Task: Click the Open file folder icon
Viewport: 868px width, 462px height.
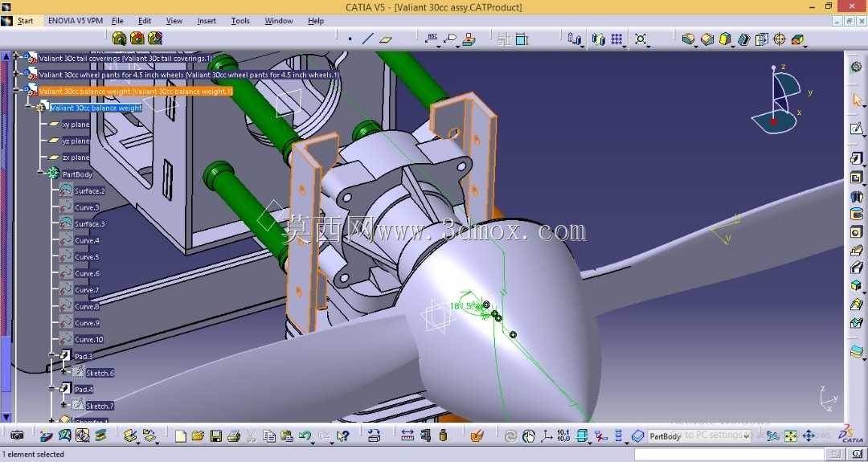Action: 198,436
